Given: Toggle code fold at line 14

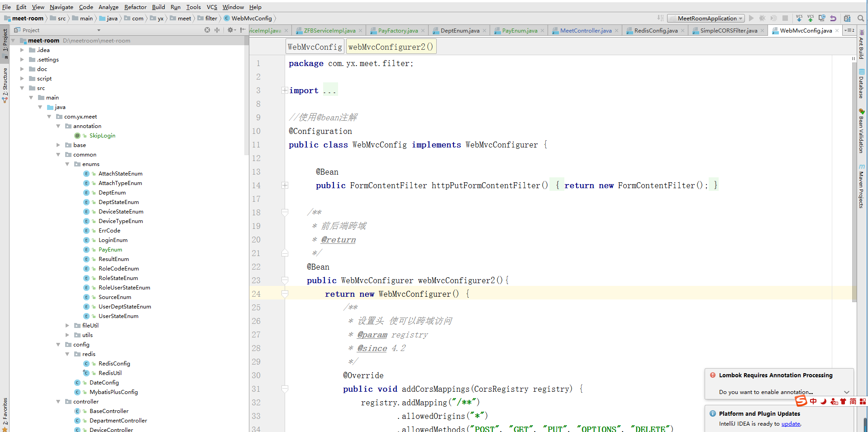Looking at the screenshot, I should coord(285,185).
